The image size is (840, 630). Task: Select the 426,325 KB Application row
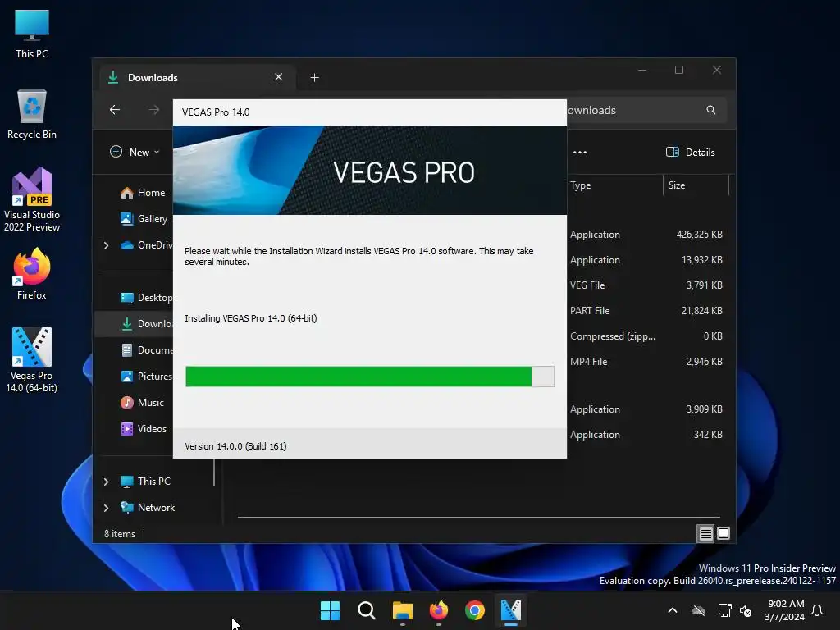point(647,235)
